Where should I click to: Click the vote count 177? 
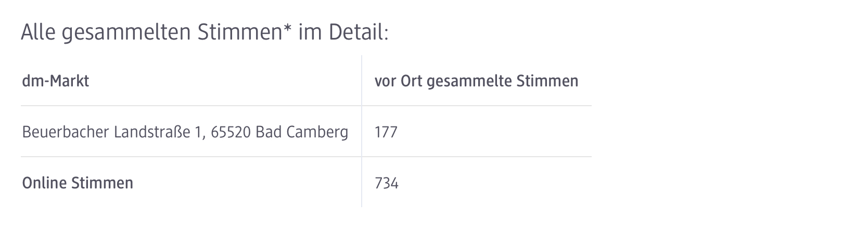pyautogui.click(x=386, y=132)
